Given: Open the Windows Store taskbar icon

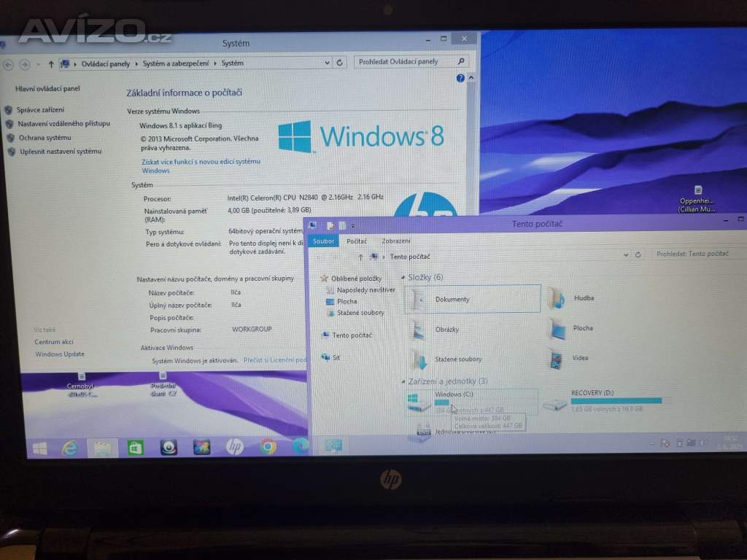Looking at the screenshot, I should [135, 448].
